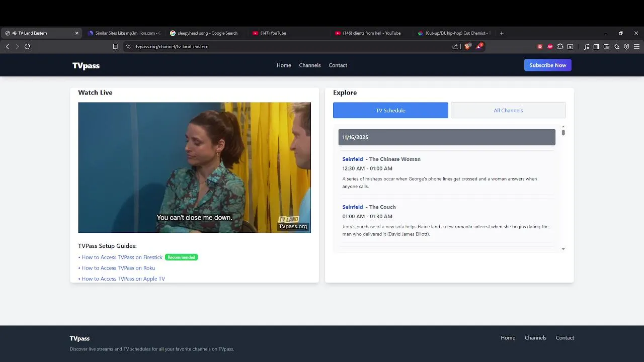Image resolution: width=644 pixels, height=362 pixels.
Task: Open the Adblock Plus extension icon
Action: coord(550,46)
